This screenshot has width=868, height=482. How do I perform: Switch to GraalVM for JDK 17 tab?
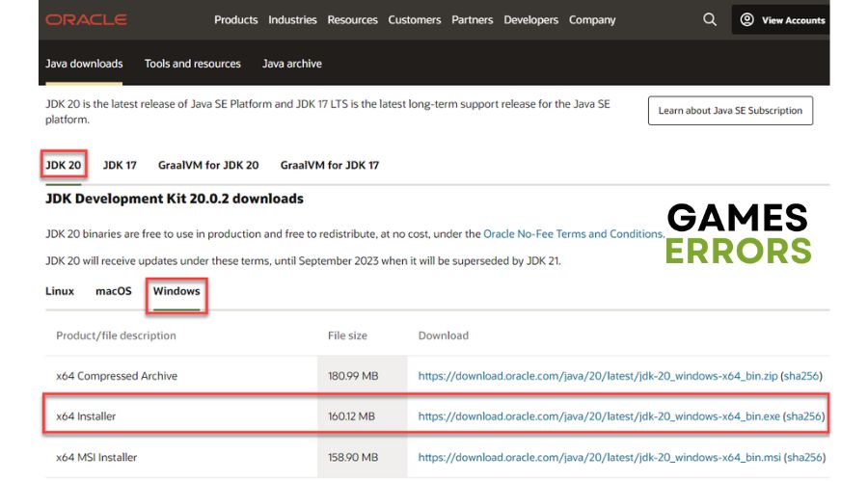pyautogui.click(x=330, y=165)
